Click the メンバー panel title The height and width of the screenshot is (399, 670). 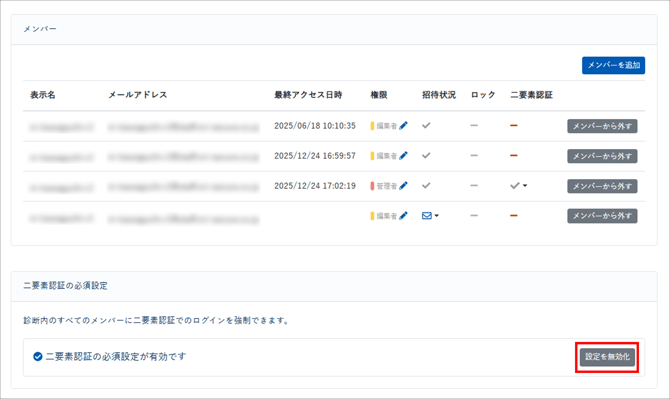tap(40, 29)
